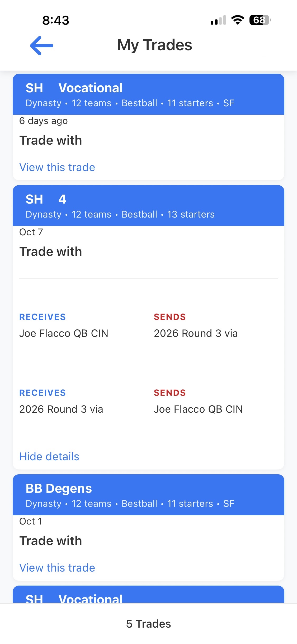Tap the clock showing 8:43

[55, 20]
